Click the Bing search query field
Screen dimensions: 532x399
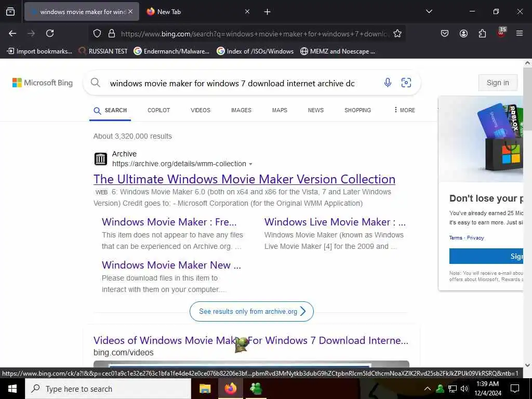point(232,84)
